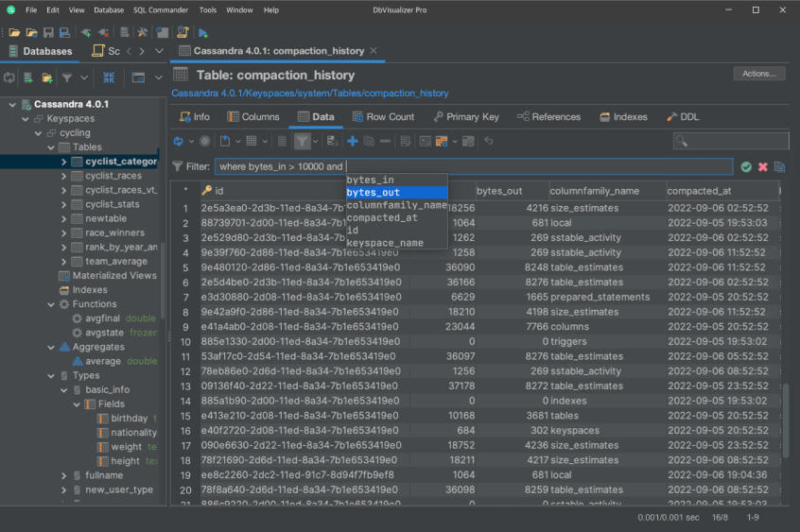
Task: Collapse the Functions tree node
Action: click(51, 304)
